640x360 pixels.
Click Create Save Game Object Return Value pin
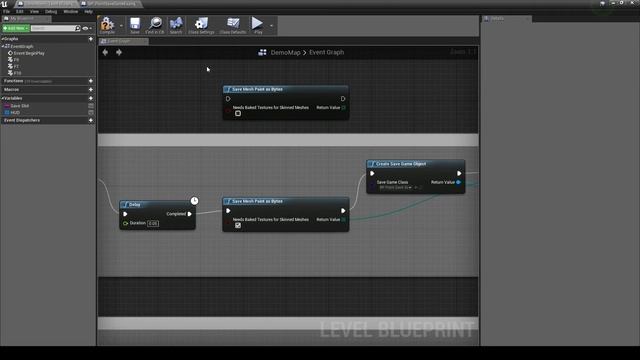point(458,182)
